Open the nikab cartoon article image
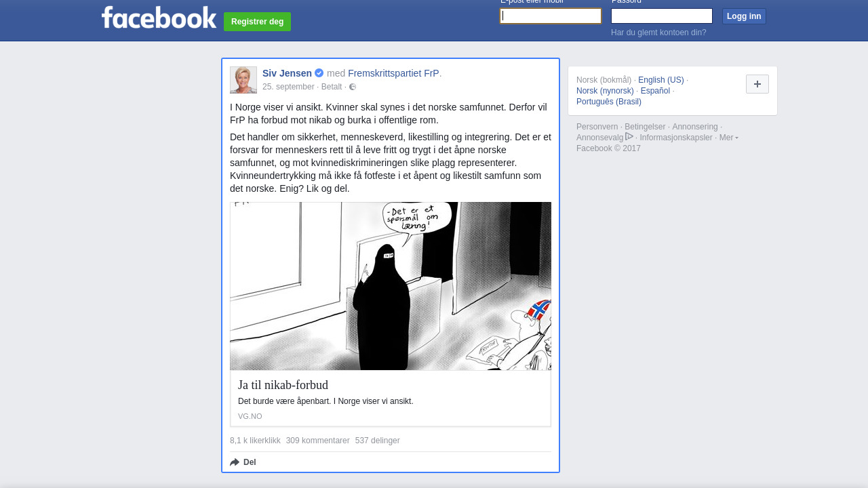868x488 pixels. click(x=391, y=286)
